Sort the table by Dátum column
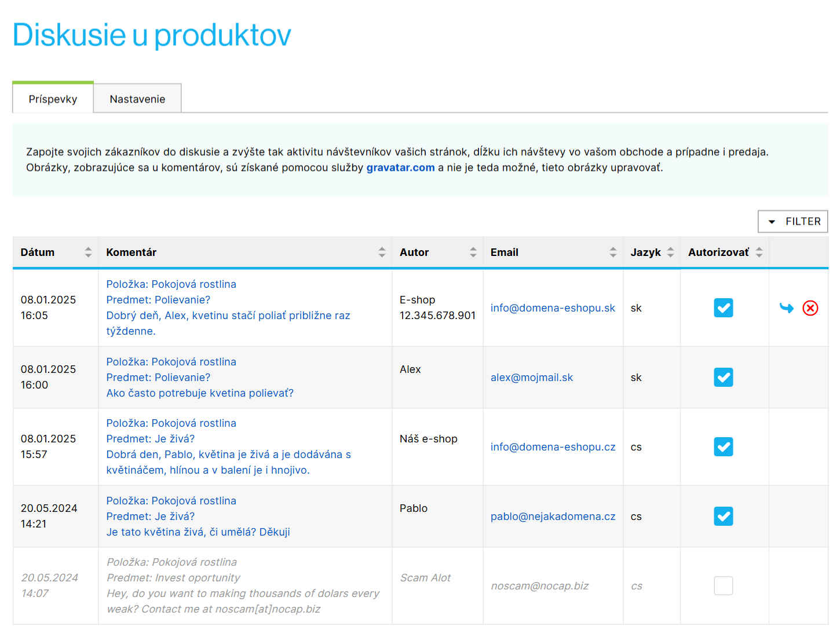Viewport: 840px width, 641px height. coord(87,252)
